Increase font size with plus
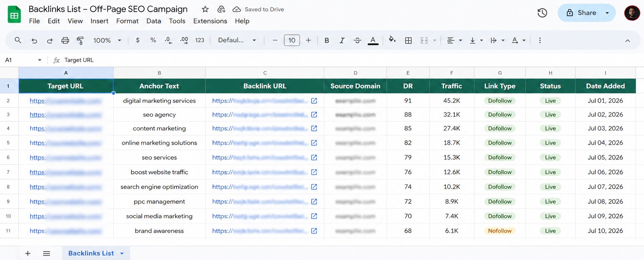The width and height of the screenshot is (644, 260). point(308,40)
